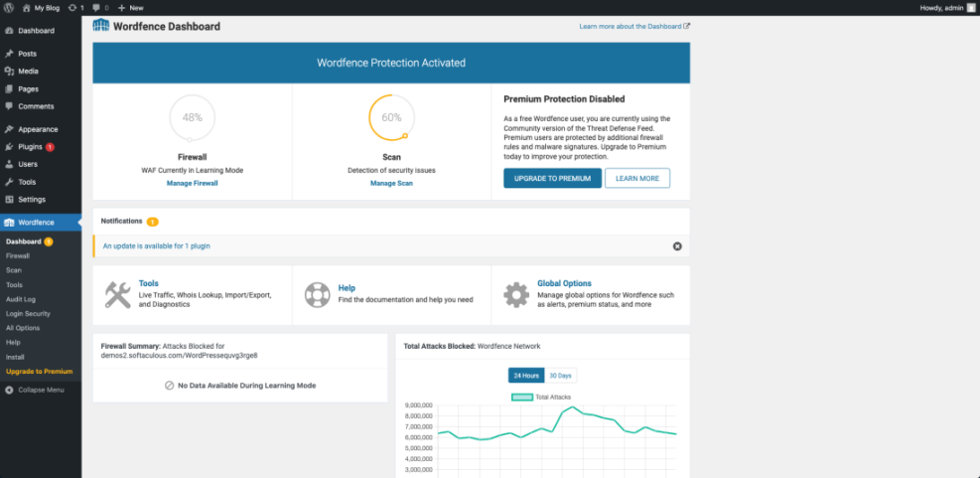Click Upgrade to Premium in sidebar
980x478 pixels.
point(40,372)
